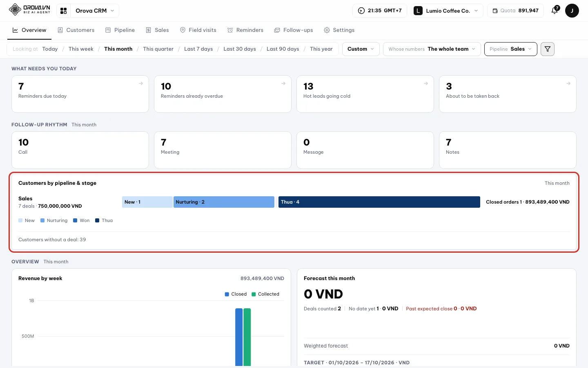Open the user avatar J menu
The width and height of the screenshot is (588, 368).
(572, 11)
